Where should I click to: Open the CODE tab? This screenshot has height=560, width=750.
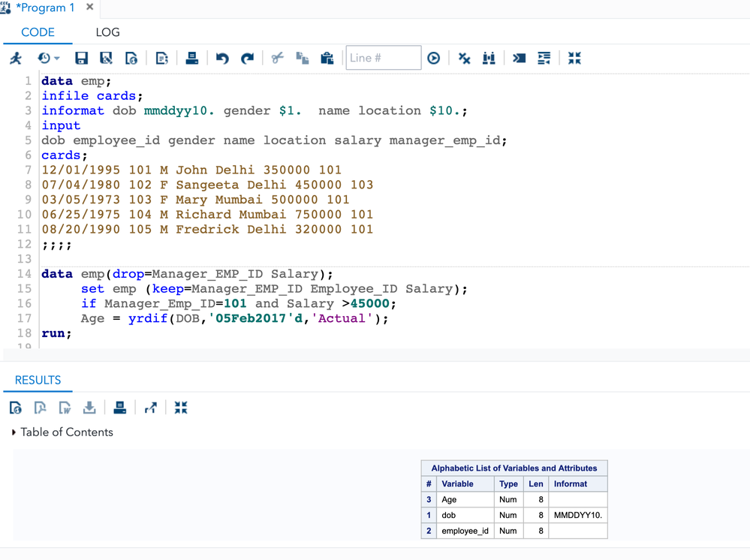[38, 32]
